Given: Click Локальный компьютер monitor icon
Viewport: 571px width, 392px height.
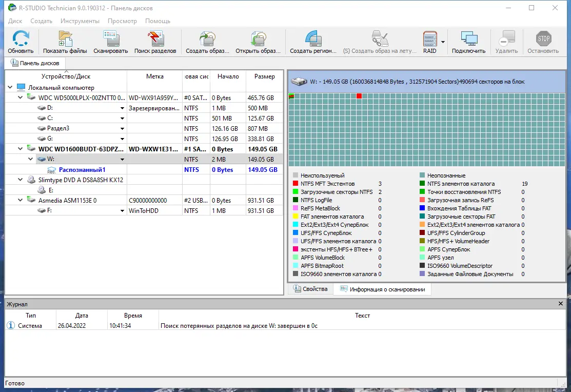Looking at the screenshot, I should pos(21,87).
